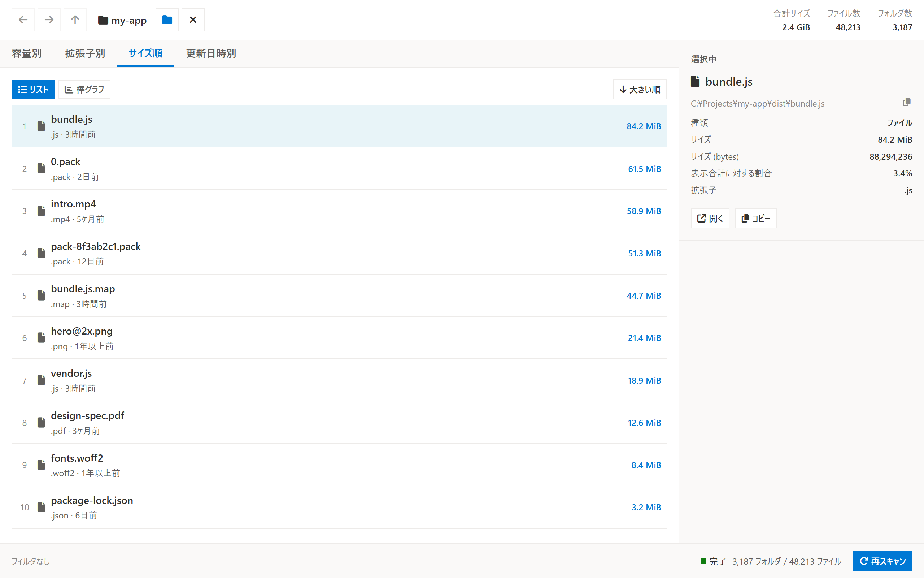Switch to 棒グラフ view mode
Image resolution: width=924 pixels, height=578 pixels.
coord(84,90)
